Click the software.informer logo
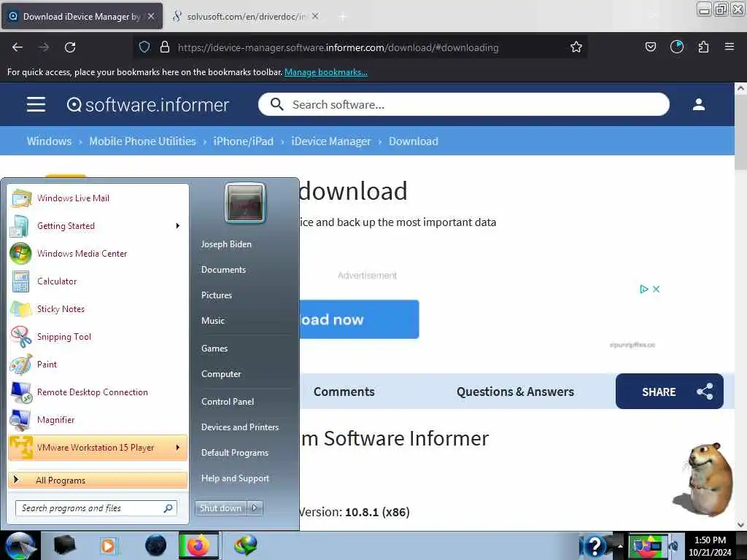747x560 pixels. pyautogui.click(x=147, y=105)
